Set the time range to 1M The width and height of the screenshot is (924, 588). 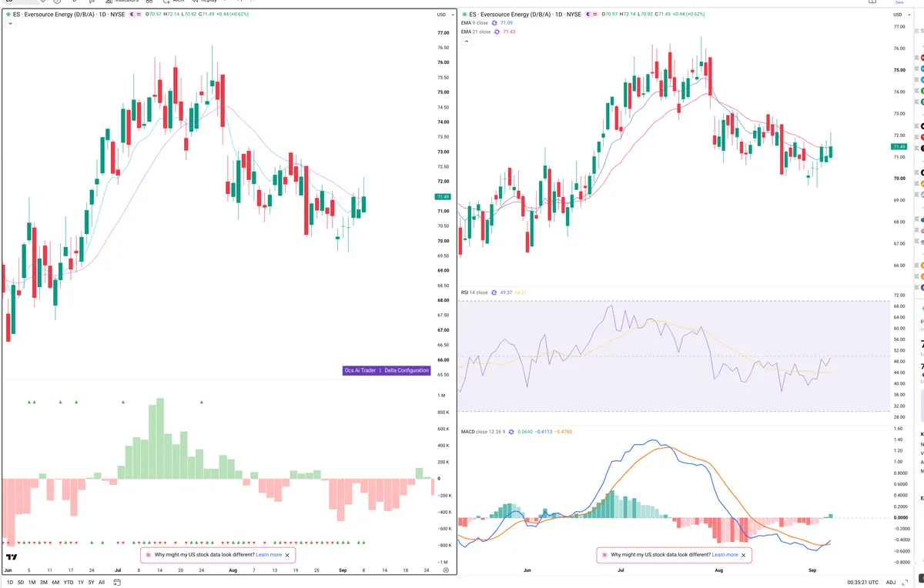(32, 582)
